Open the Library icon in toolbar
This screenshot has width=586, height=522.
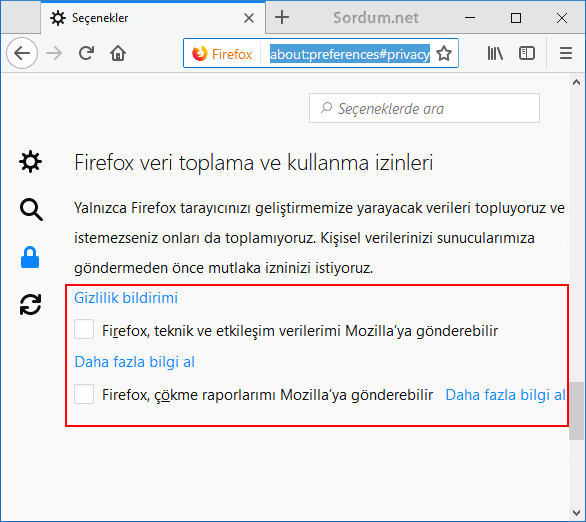coord(495,53)
